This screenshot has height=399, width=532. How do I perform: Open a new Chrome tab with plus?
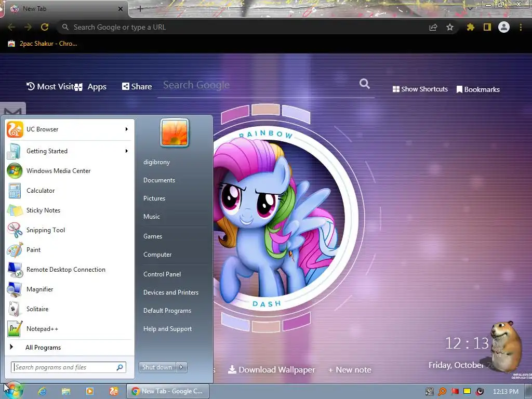[x=140, y=9]
